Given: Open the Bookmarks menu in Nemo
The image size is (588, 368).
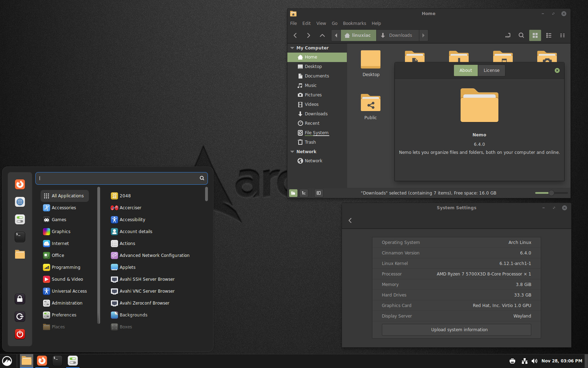Looking at the screenshot, I should pyautogui.click(x=354, y=23).
